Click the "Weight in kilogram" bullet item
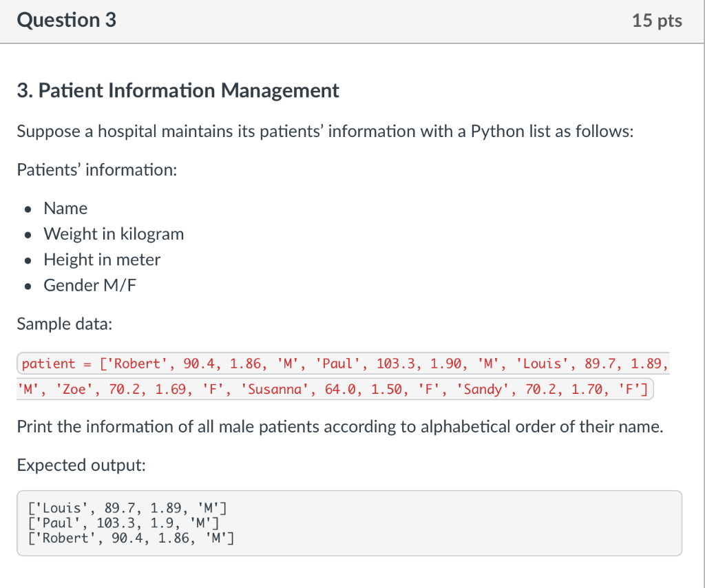 pyautogui.click(x=114, y=234)
